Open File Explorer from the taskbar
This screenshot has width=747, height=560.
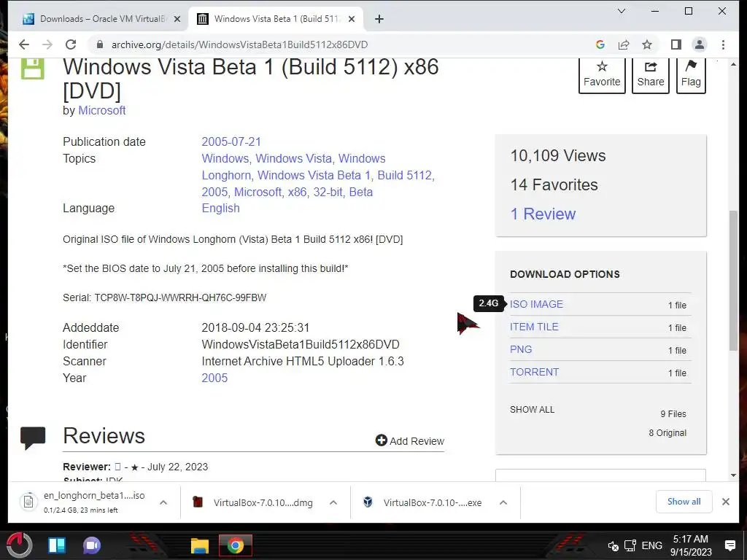coord(200,545)
